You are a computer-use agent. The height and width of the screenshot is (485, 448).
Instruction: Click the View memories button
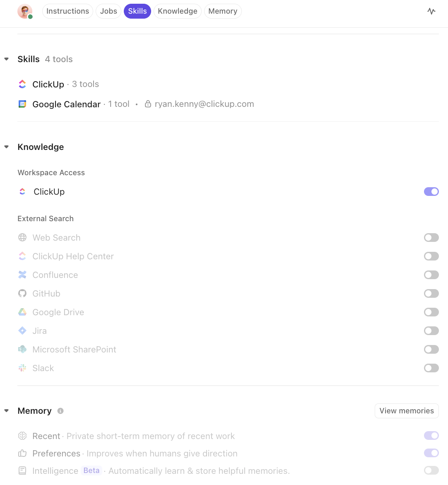(x=407, y=411)
